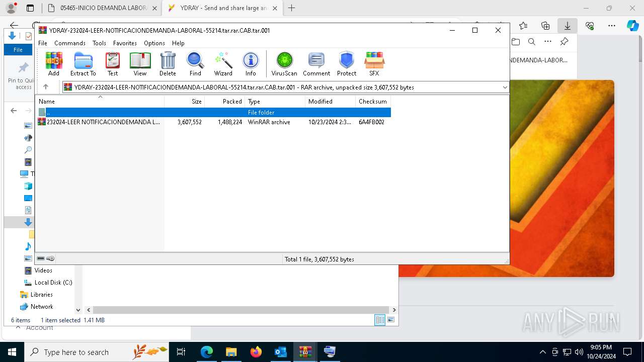Viewport: 644px width, 362px height.
Task: Open Edge settings and more menu
Action: (x=612, y=26)
